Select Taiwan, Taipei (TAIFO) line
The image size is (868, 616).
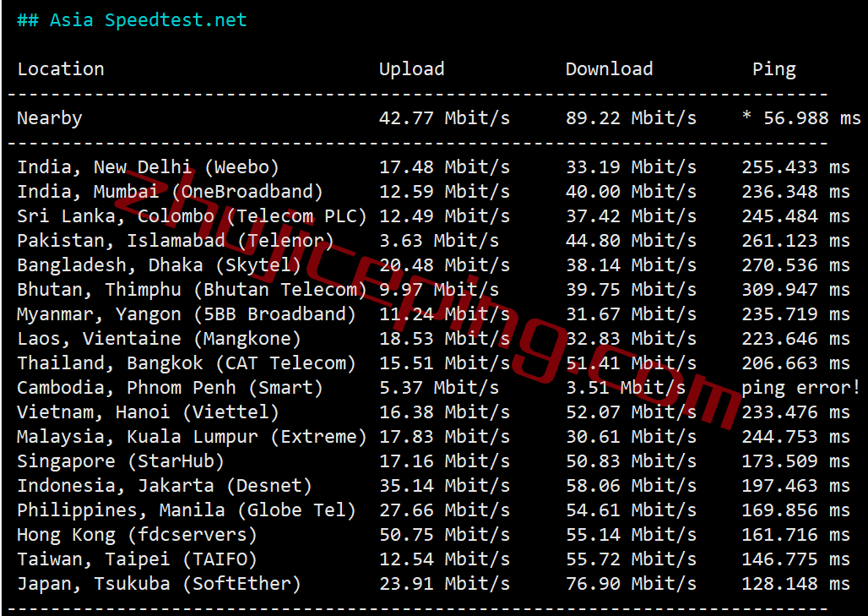click(x=433, y=559)
